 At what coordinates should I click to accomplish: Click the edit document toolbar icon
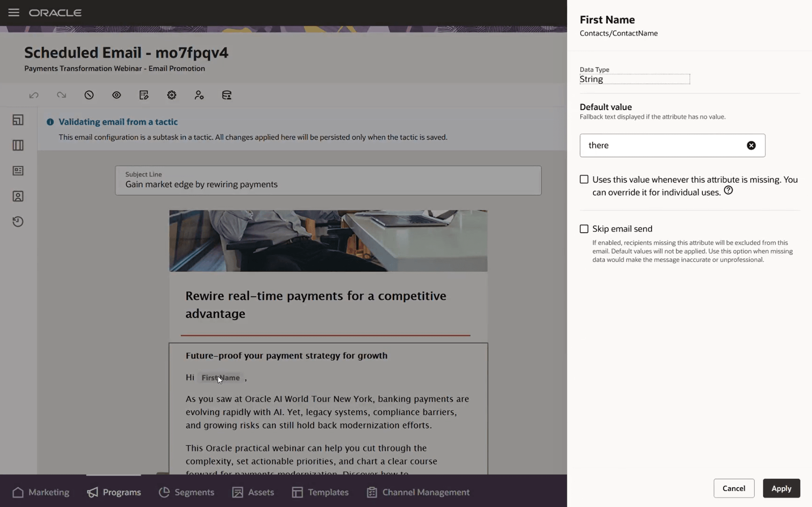pyautogui.click(x=144, y=95)
